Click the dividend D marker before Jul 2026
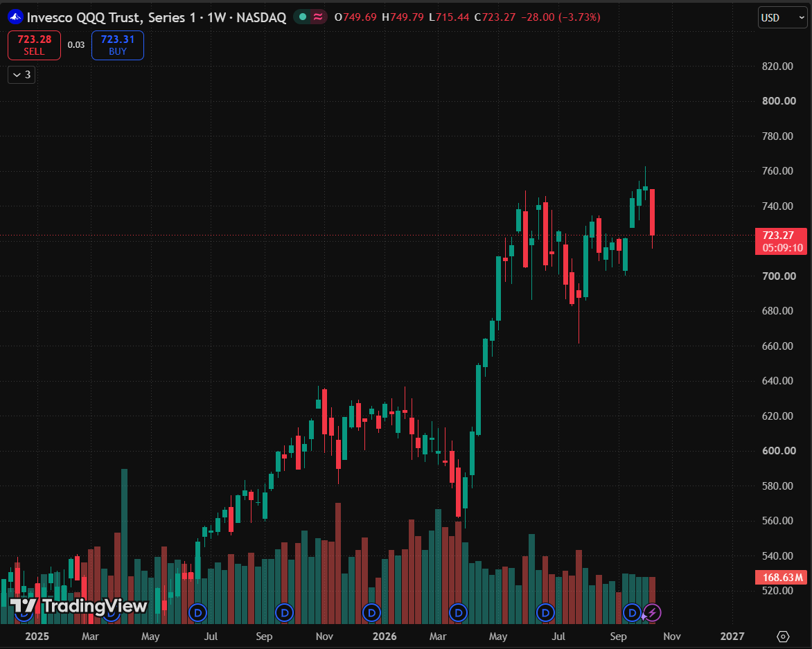 pos(545,613)
